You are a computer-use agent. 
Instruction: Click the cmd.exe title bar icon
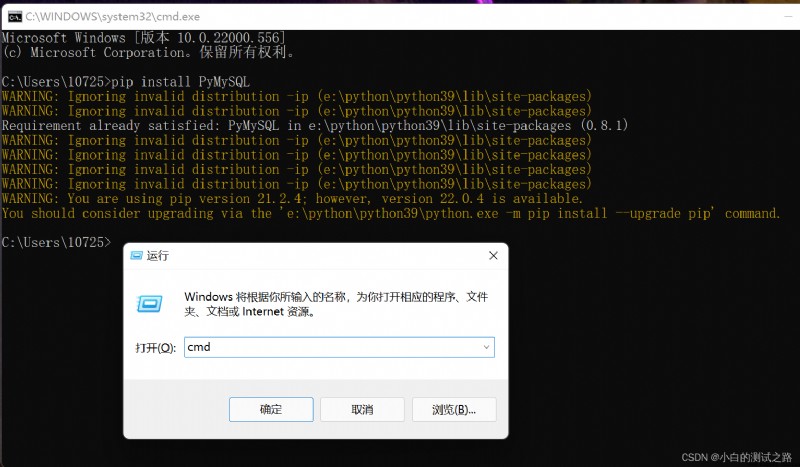14,17
